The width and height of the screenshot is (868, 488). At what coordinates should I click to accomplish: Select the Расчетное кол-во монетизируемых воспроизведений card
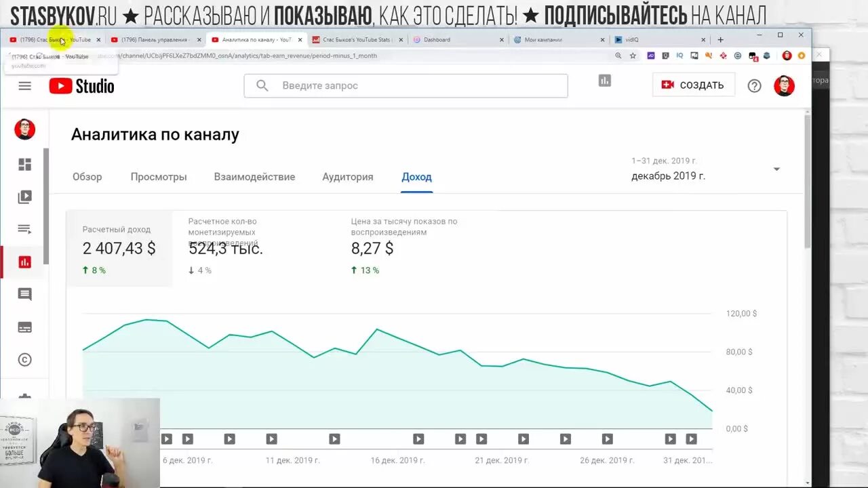[x=254, y=249]
